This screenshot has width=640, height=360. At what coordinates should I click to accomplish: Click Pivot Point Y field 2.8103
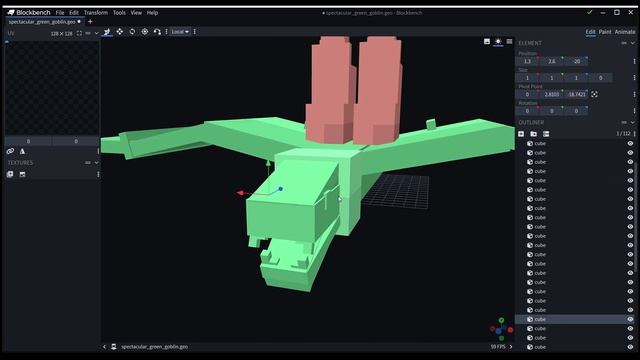click(552, 94)
